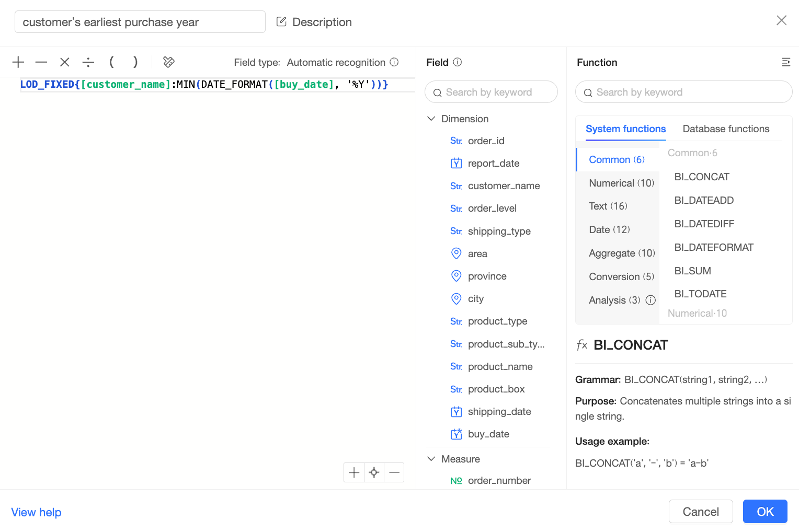Open the Date functions category
The image size is (799, 532).
(609, 230)
